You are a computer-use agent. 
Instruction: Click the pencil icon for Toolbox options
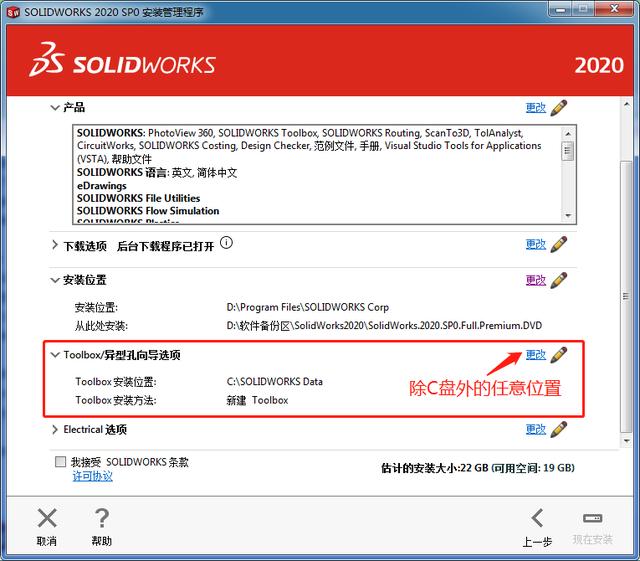(x=559, y=355)
